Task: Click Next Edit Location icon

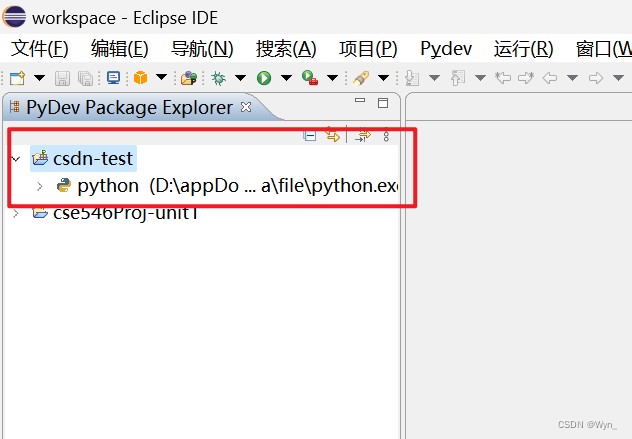Action: click(x=526, y=77)
